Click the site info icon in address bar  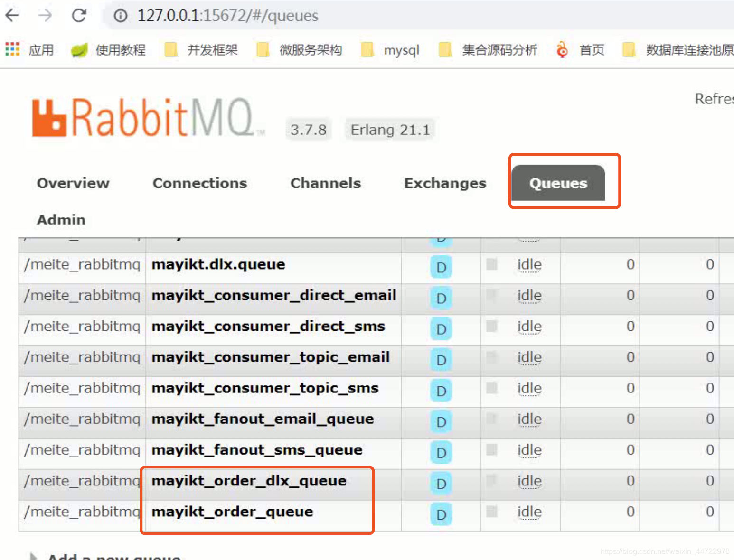[x=121, y=16]
